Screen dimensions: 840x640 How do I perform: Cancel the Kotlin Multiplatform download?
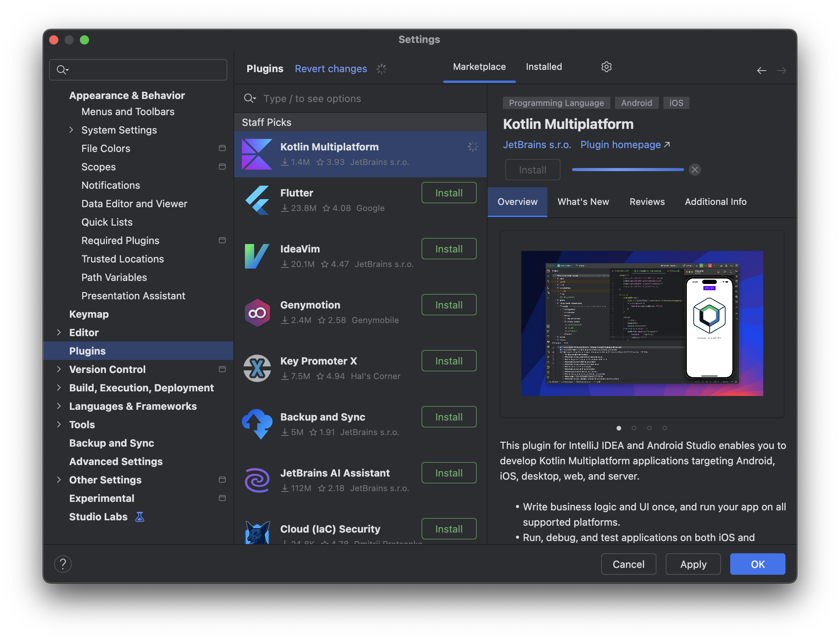[694, 170]
